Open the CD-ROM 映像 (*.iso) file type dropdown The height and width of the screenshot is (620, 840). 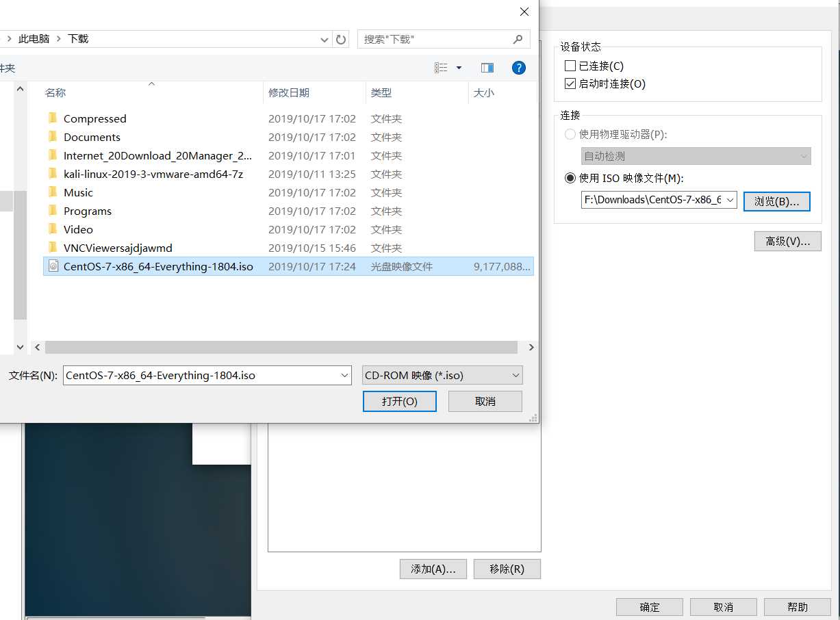(516, 375)
